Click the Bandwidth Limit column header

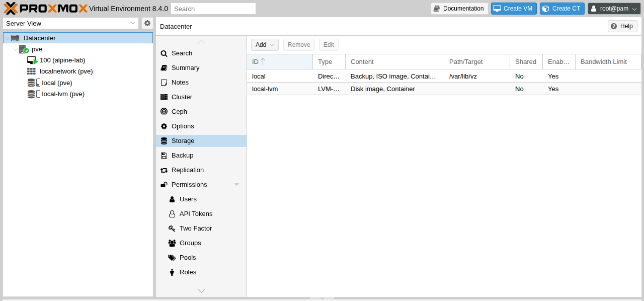point(608,62)
